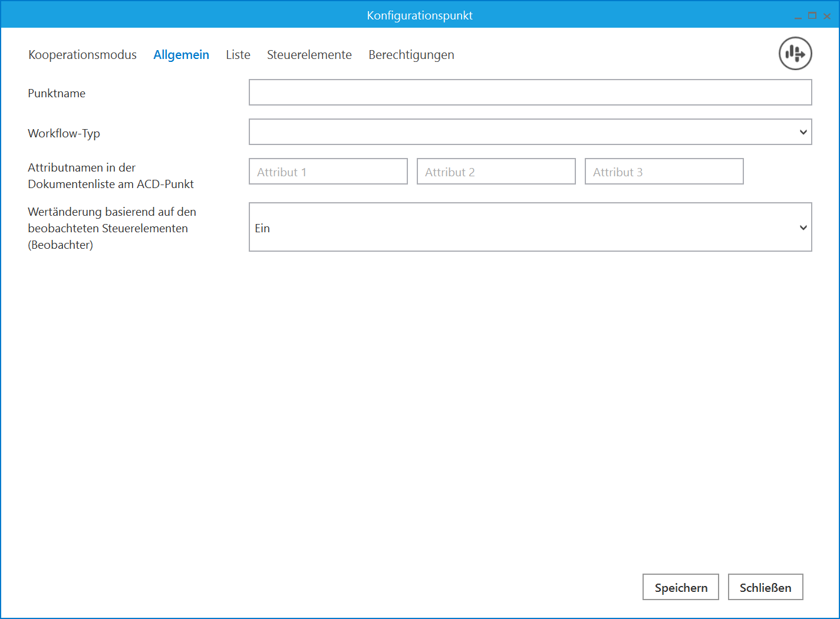Minimize the Konfigurationspunkt window
This screenshot has width=840, height=619.
[x=798, y=17]
